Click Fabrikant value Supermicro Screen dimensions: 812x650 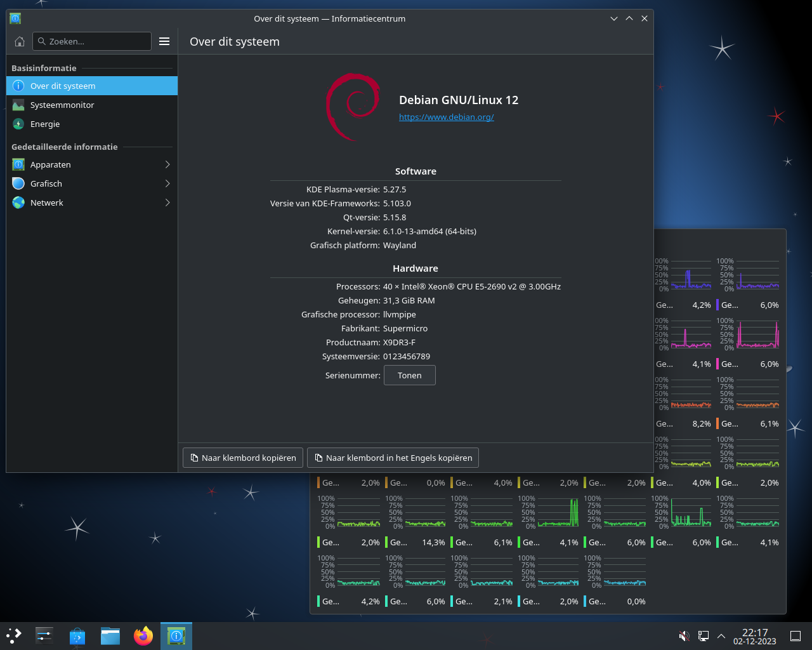pyautogui.click(x=405, y=328)
